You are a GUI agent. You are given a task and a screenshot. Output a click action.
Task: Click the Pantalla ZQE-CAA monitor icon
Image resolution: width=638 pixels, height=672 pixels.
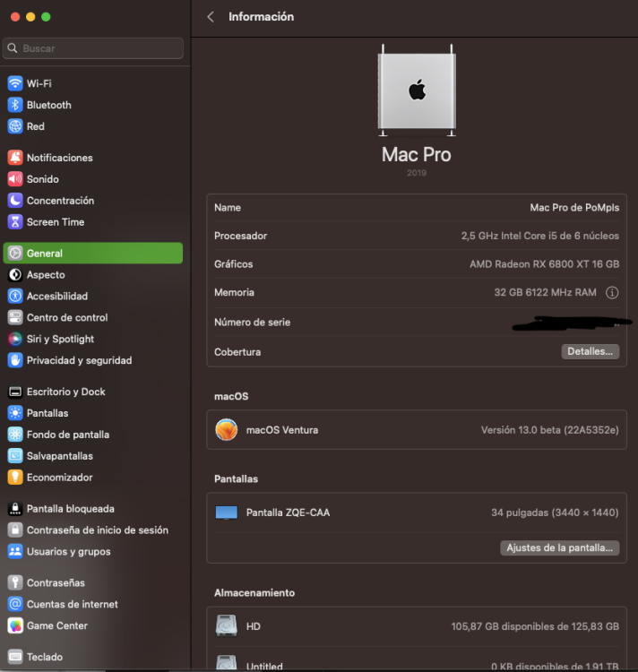226,513
